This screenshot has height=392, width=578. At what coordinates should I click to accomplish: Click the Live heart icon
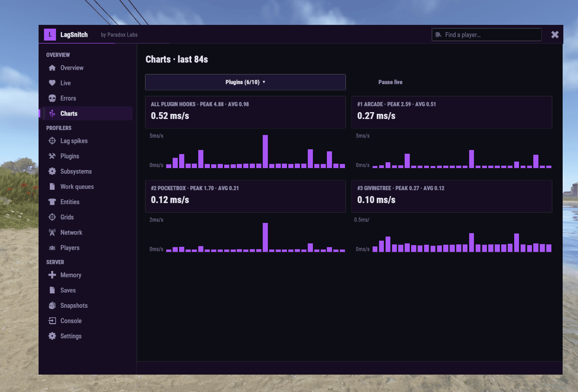click(52, 83)
